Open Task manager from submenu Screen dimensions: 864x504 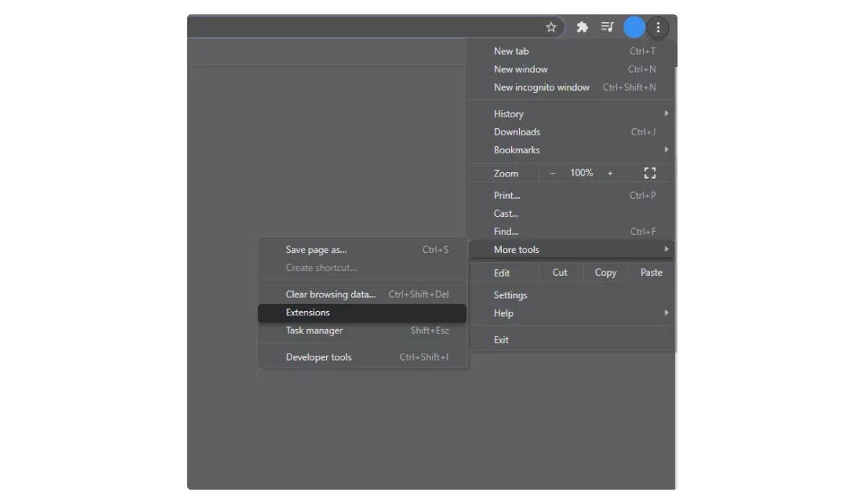click(x=363, y=330)
